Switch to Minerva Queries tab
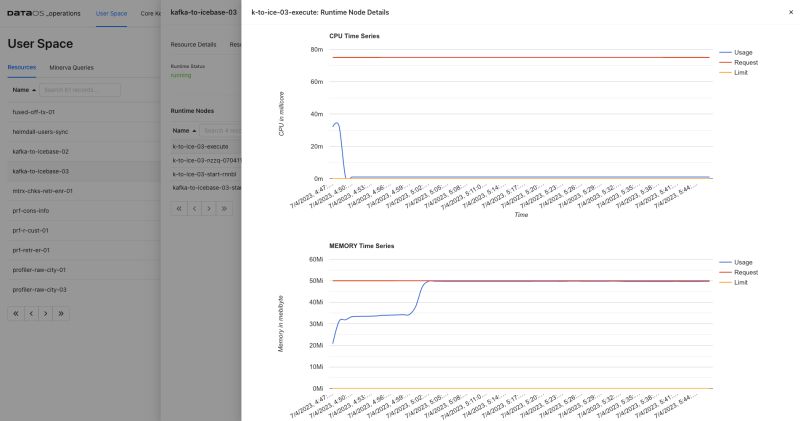Viewport: 800px width, 421px height. pos(71,67)
